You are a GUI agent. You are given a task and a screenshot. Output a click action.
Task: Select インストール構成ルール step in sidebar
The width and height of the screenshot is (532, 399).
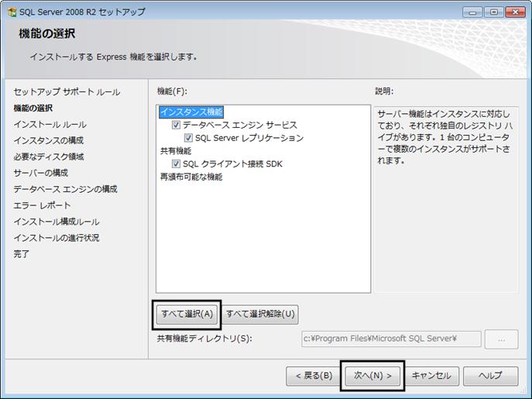[x=57, y=222]
